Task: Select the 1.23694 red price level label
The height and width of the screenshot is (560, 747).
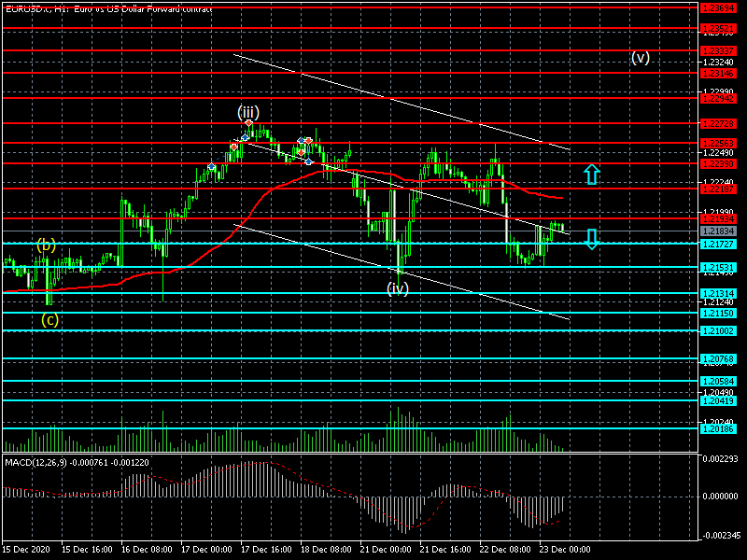Action: 718,7
